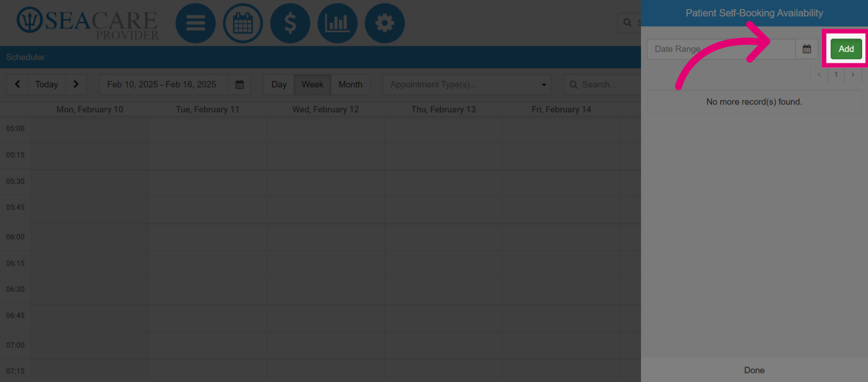Click the 06:00 time row label
This screenshot has height=382, width=868.
[15, 237]
